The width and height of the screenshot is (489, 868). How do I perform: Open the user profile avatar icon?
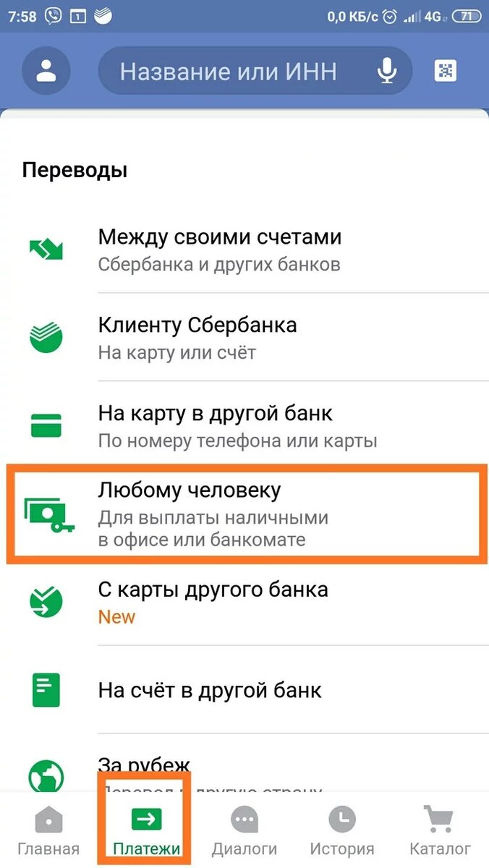pyautogui.click(x=46, y=71)
